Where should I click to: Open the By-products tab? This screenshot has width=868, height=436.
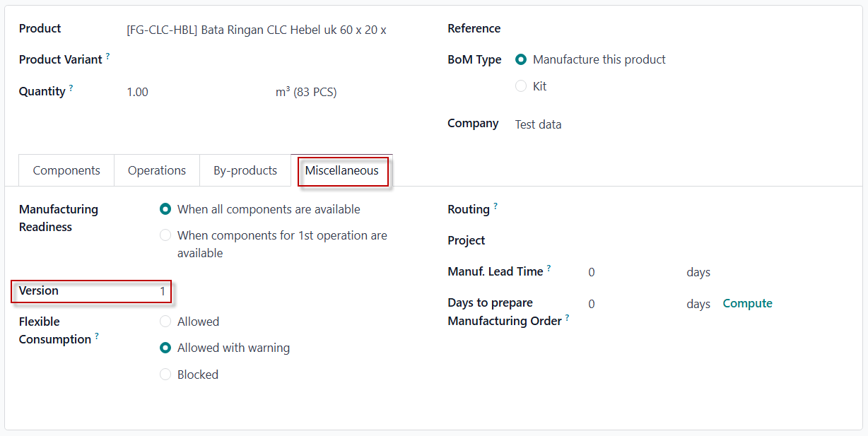(x=245, y=170)
